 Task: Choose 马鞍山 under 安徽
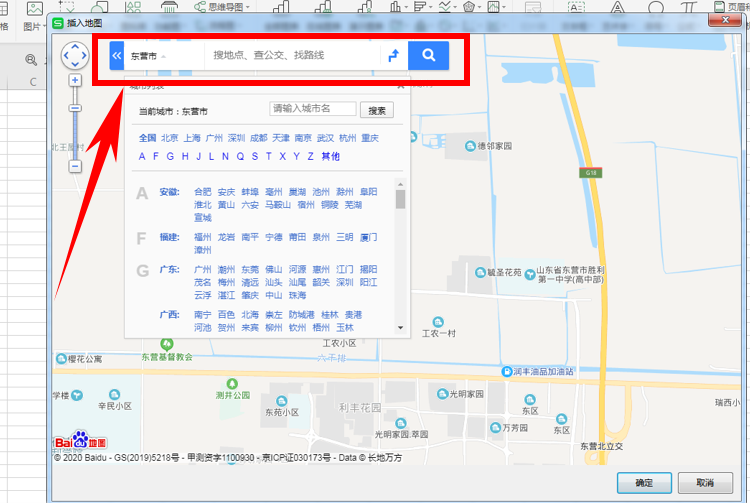(278, 205)
